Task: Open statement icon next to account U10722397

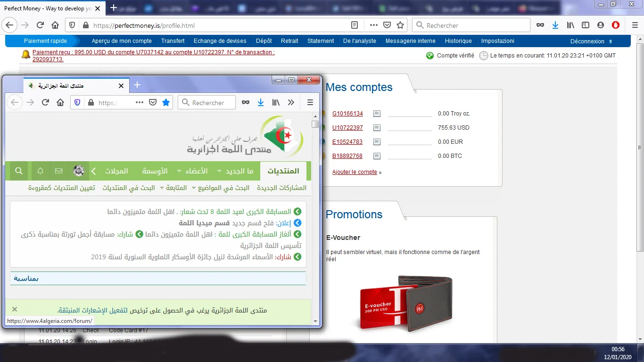Action: point(377,128)
